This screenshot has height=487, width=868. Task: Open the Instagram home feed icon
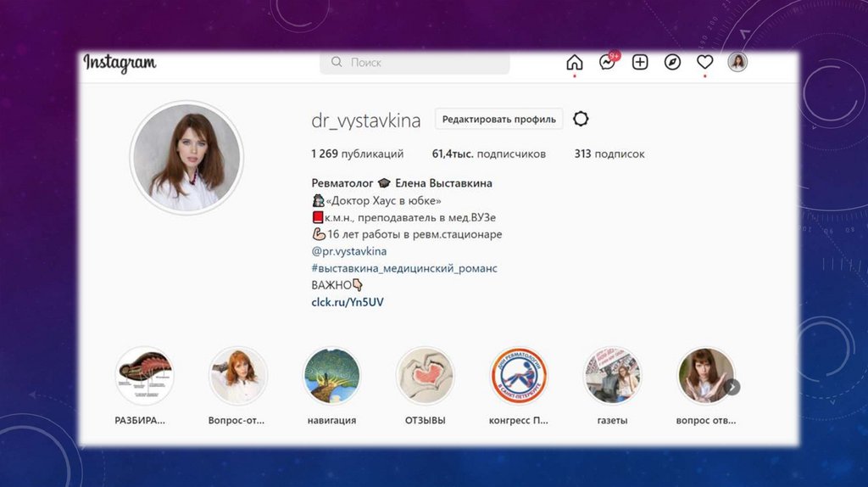(x=575, y=62)
